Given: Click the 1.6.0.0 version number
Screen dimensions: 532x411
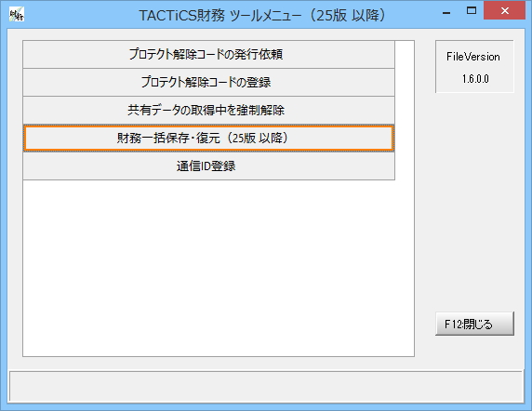Looking at the screenshot, I should [475, 79].
